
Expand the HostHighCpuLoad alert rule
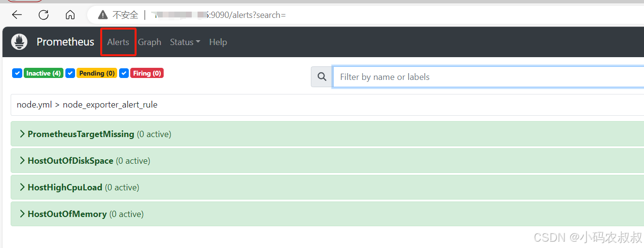pos(327,187)
